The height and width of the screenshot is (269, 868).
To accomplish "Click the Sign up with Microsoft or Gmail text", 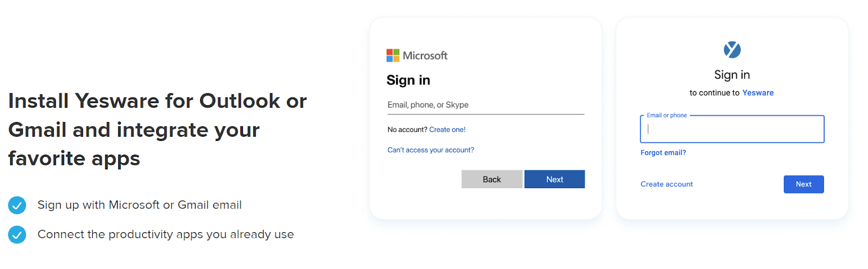I will (139, 205).
